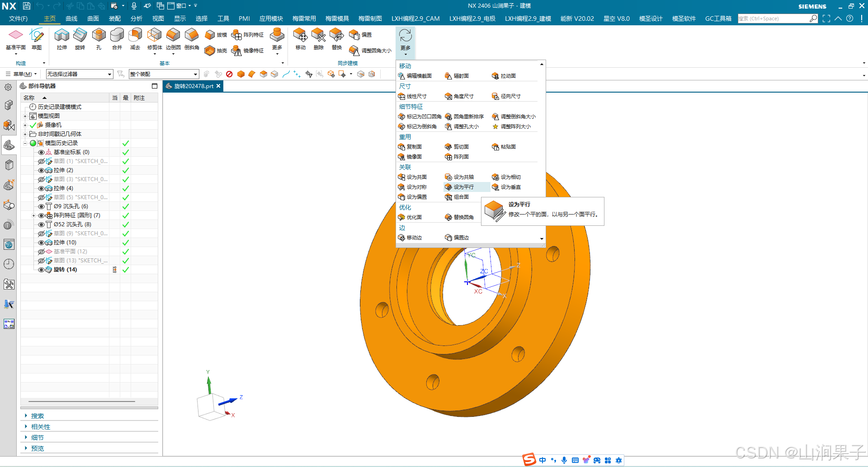Toggle visibility of 拉伸 (10) feature

pos(41,243)
